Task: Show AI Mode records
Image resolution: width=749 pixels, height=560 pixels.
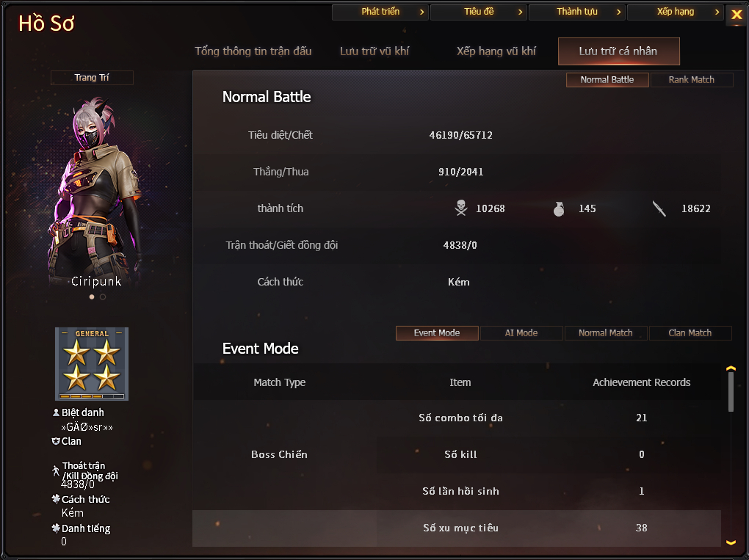Action: (x=521, y=332)
